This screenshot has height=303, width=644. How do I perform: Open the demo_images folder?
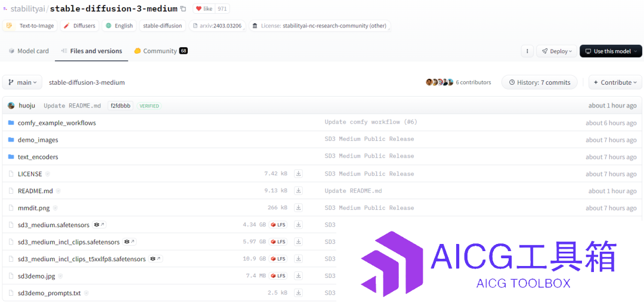[38, 140]
